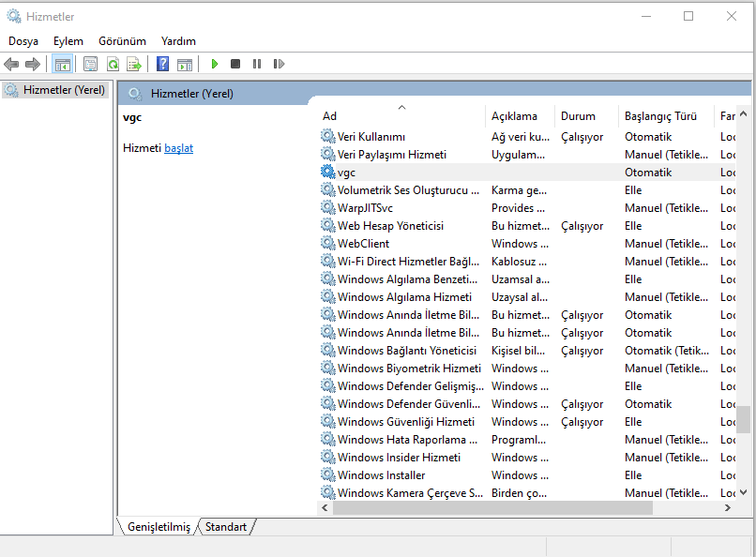Switch to the Genişletilmiş tab

(159, 527)
